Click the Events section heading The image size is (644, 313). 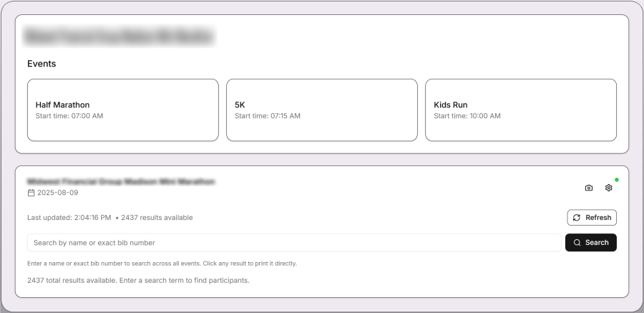click(x=42, y=64)
